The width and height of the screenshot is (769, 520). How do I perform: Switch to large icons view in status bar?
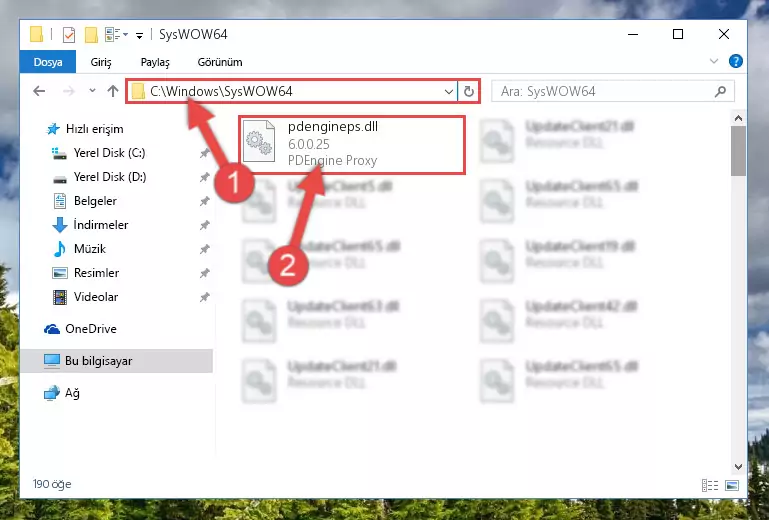732,486
